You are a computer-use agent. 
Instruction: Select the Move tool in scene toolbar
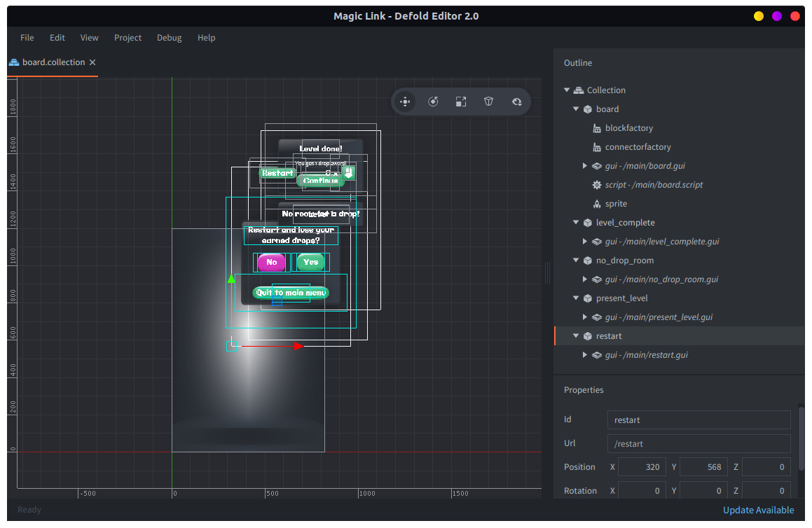pos(405,102)
